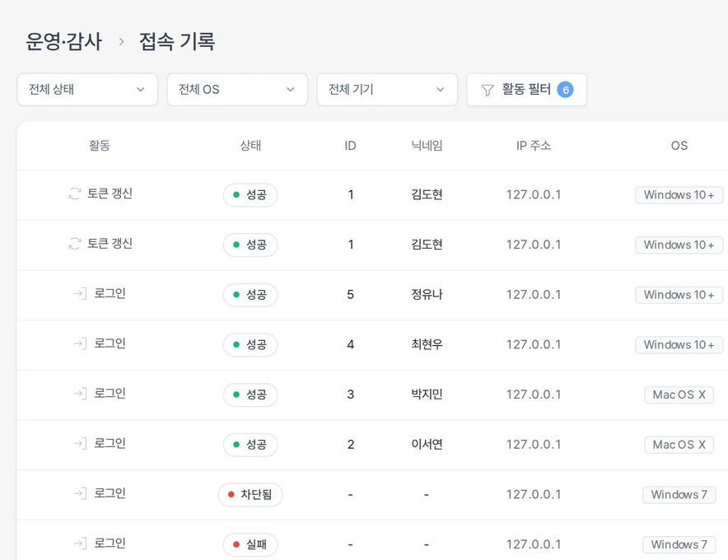Click the 운영·감사 breadcrumb link
The height and width of the screenshot is (560, 728).
point(64,41)
